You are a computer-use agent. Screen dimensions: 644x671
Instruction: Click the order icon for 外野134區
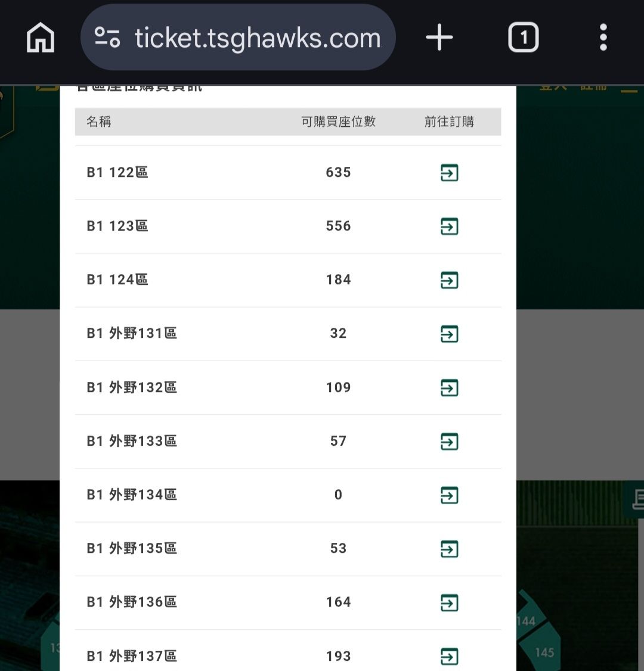[x=449, y=495]
